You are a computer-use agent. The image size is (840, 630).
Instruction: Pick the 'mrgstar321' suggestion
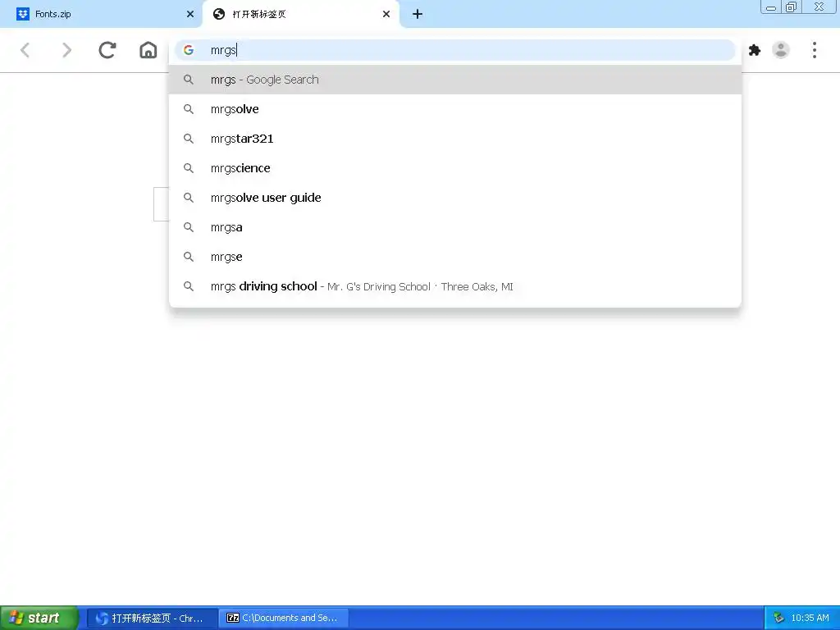coord(454,139)
